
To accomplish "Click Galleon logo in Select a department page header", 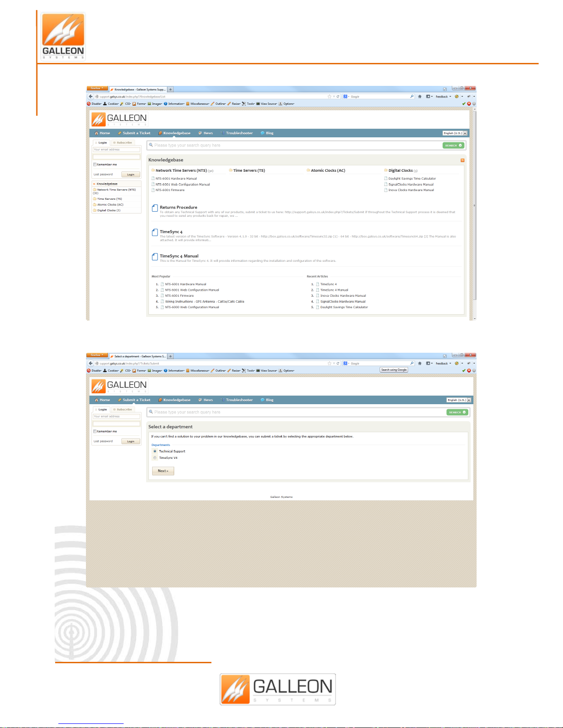I will [119, 386].
